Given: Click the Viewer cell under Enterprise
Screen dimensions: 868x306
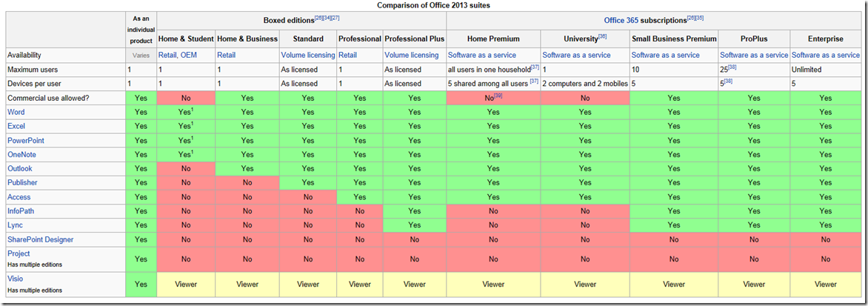Looking at the screenshot, I should [x=825, y=284].
